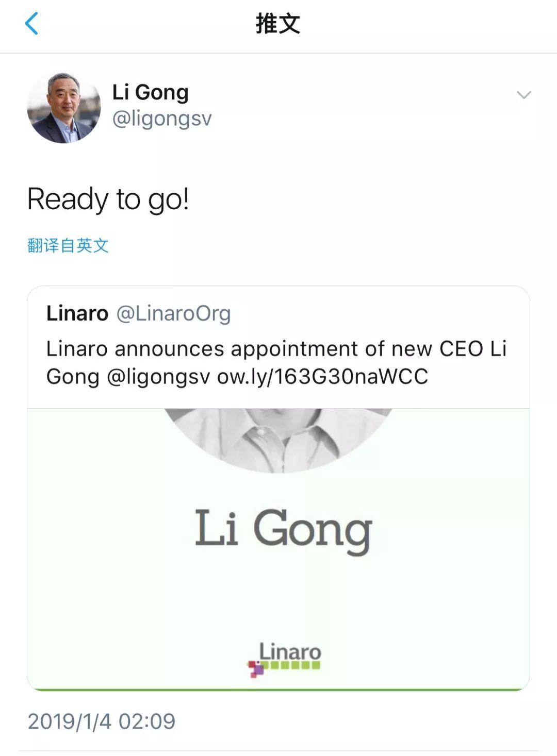Tap the cropped grayscale portrait in card

click(x=278, y=440)
